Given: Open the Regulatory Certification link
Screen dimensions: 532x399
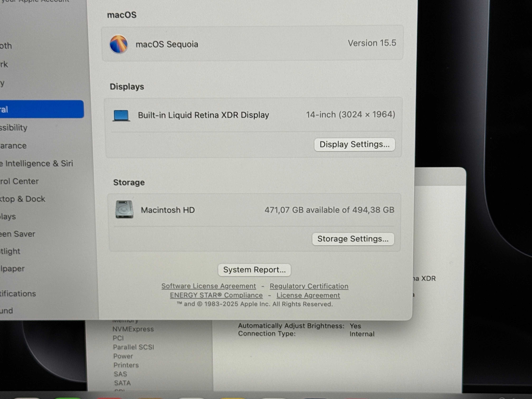Looking at the screenshot, I should 309,286.
